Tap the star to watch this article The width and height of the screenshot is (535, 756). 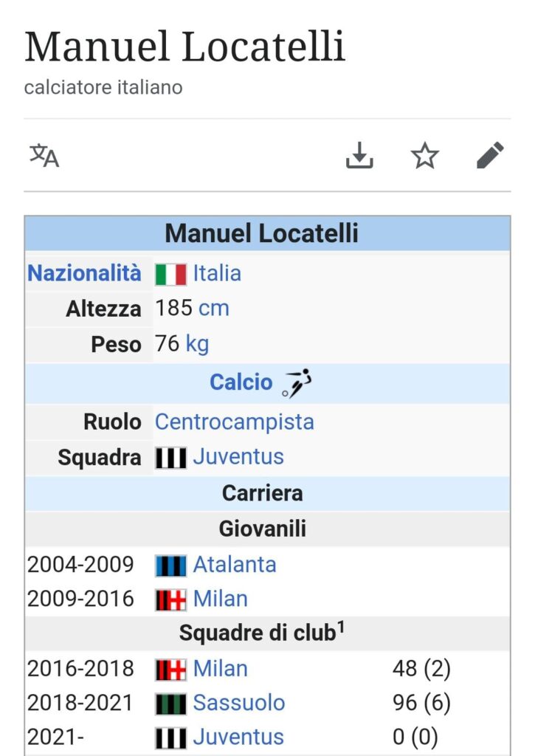pyautogui.click(x=426, y=156)
